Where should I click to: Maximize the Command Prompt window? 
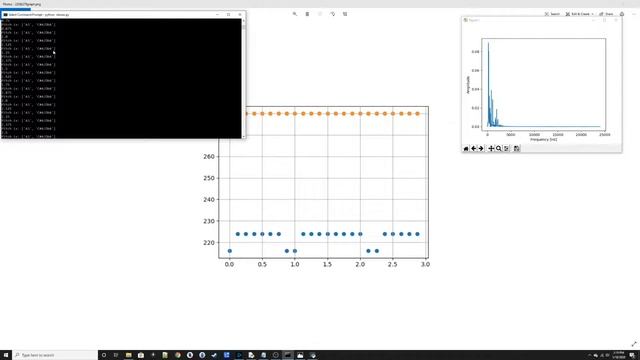point(229,14)
